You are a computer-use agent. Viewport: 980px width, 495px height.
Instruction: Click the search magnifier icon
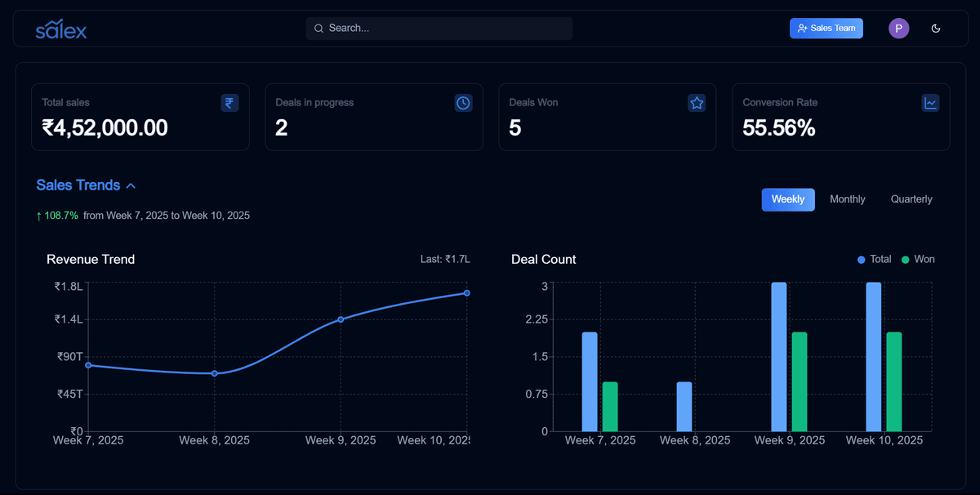coord(318,28)
